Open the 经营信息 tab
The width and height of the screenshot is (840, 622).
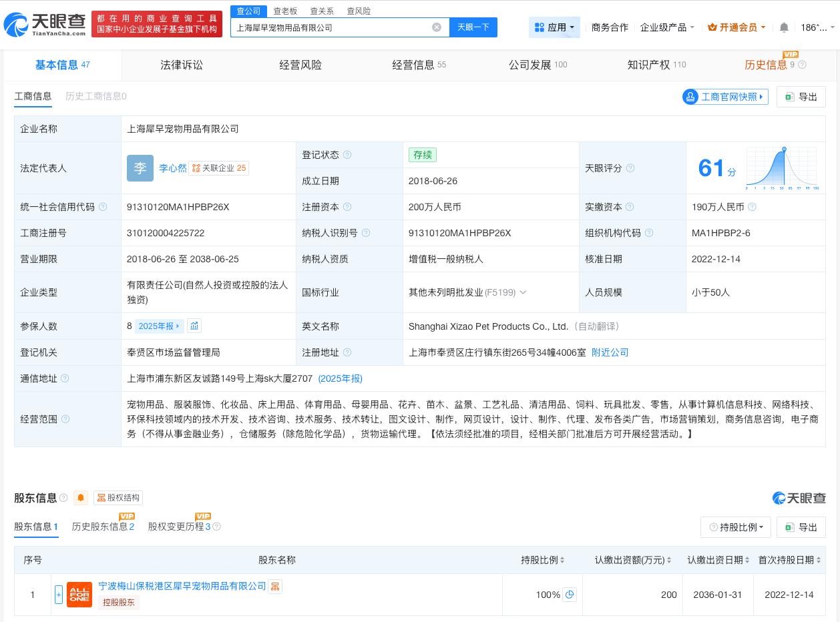(419, 65)
